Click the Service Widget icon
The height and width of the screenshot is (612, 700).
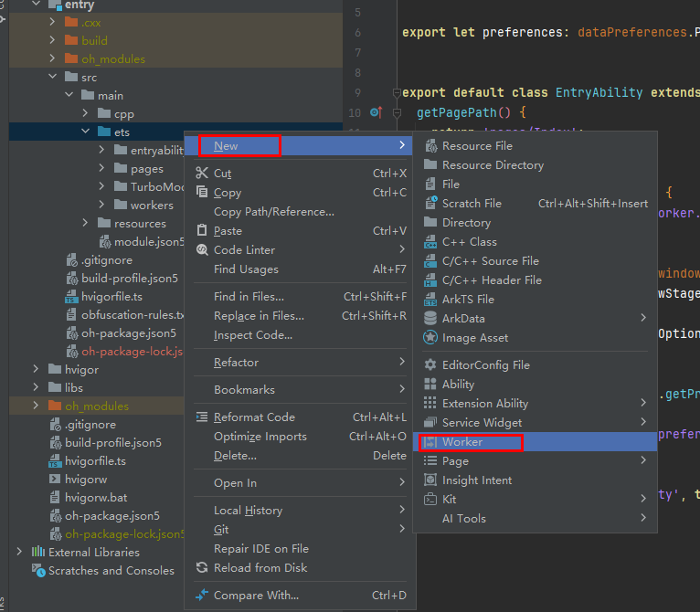pos(430,422)
